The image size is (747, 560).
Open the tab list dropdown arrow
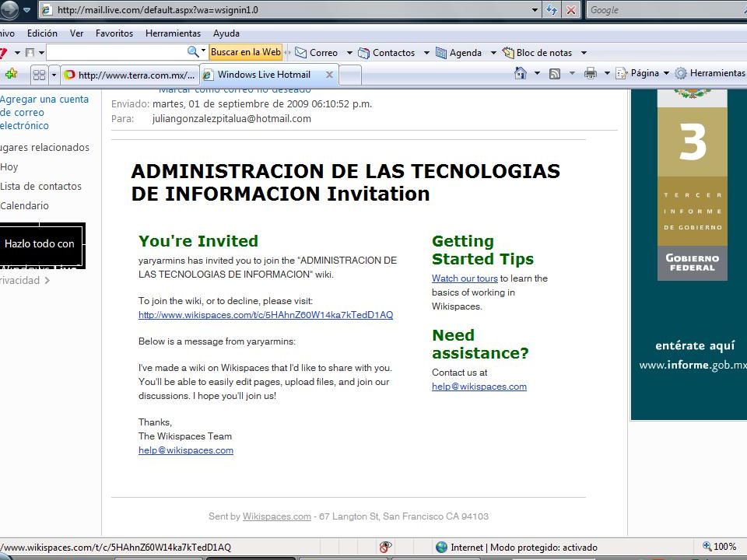click(x=54, y=75)
